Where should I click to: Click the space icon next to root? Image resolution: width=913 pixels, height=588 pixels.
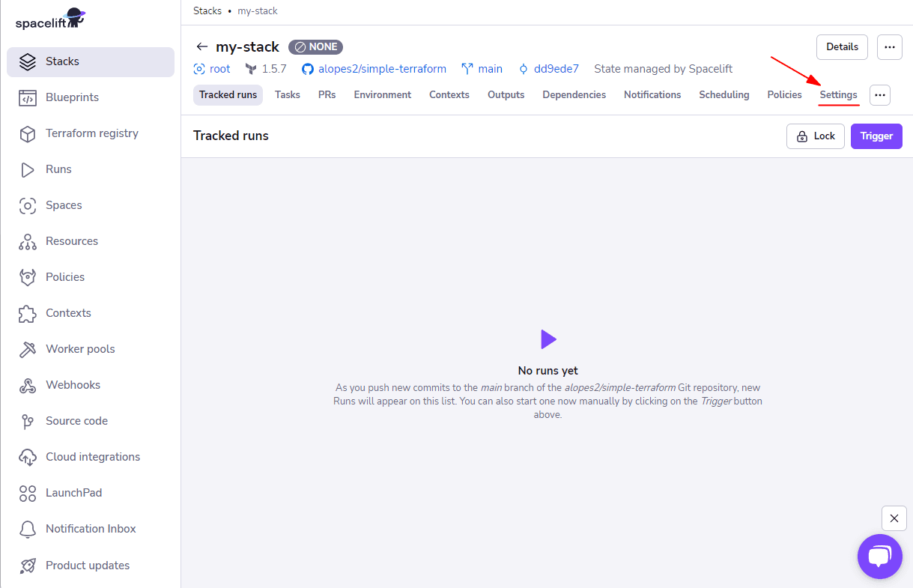(x=199, y=69)
